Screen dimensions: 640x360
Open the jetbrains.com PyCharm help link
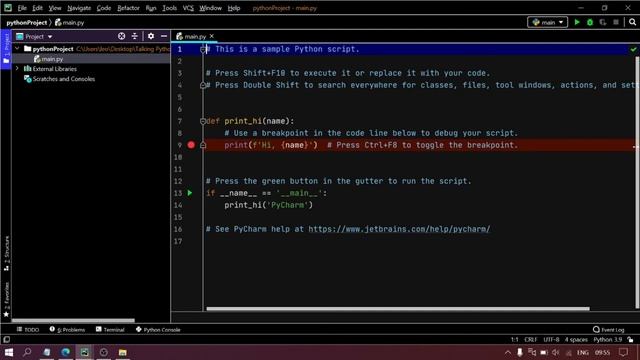(399, 229)
